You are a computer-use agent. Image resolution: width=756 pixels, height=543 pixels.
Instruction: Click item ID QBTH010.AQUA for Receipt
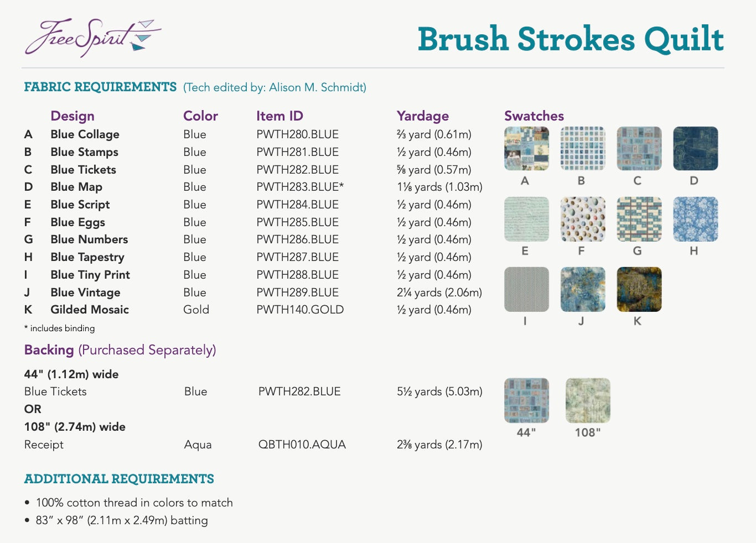302,444
